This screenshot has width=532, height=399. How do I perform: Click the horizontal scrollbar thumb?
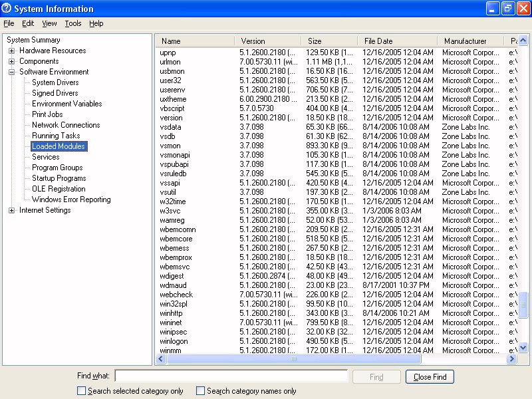coord(293,359)
